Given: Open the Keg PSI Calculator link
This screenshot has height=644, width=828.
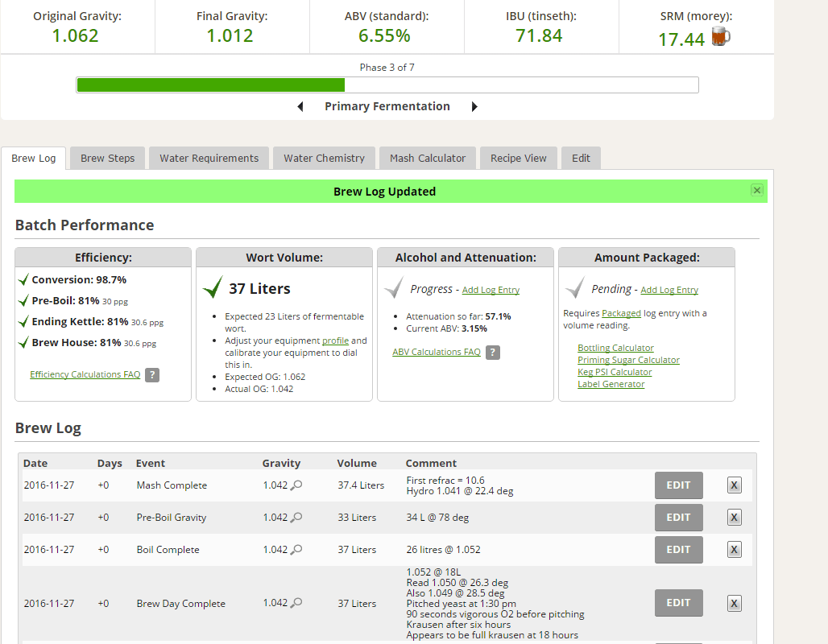Looking at the screenshot, I should (x=615, y=372).
